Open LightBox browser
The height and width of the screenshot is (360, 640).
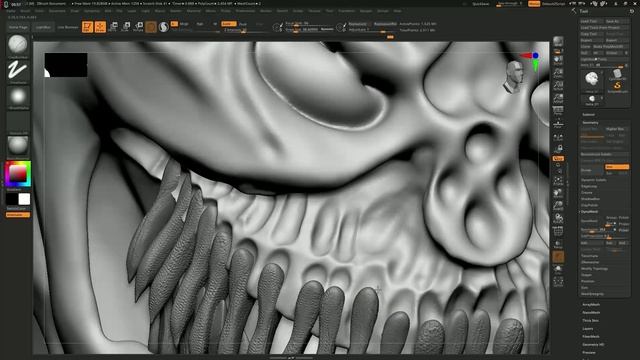point(43,27)
